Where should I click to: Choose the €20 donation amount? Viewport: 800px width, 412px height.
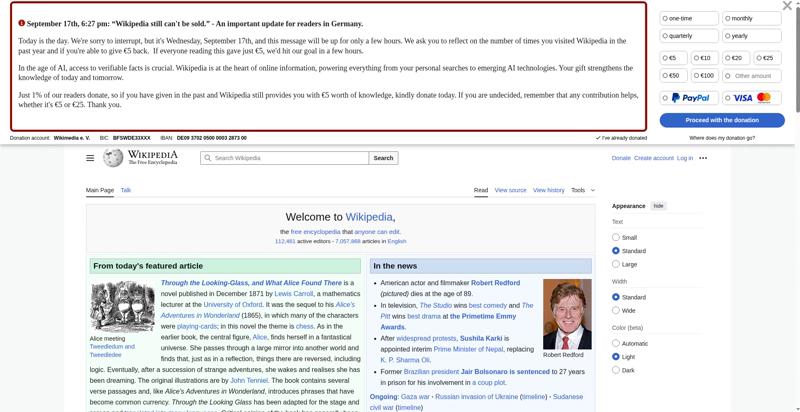coord(736,58)
